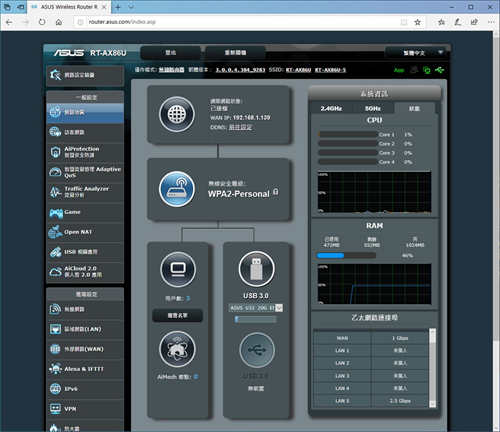Select the ASUS Wireless Router browser tab
Image resolution: width=500 pixels, height=432 pixels.
[69, 7]
